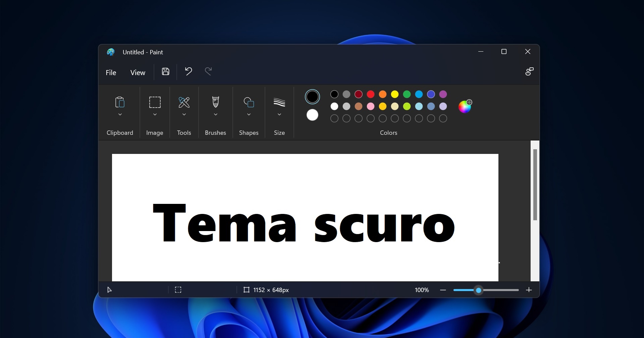Click the greyed-out Redo arrow

tap(208, 71)
